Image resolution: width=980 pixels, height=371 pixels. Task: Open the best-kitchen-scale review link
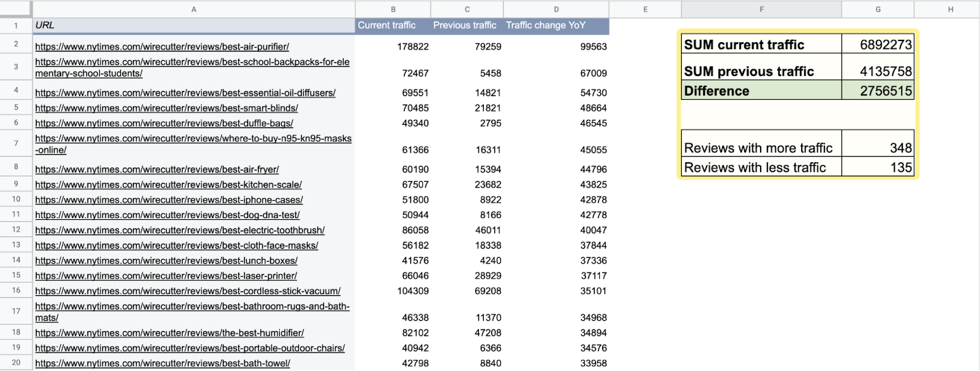click(168, 185)
